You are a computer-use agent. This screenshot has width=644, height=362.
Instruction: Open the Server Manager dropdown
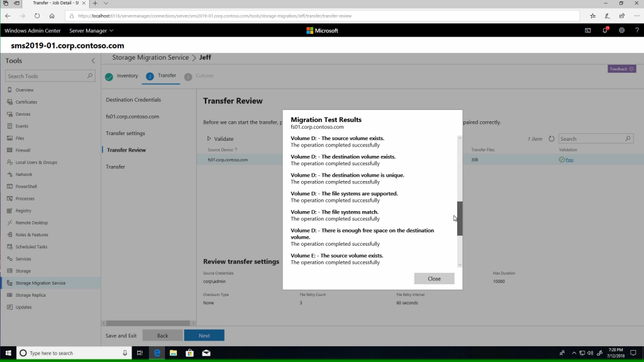coord(88,30)
